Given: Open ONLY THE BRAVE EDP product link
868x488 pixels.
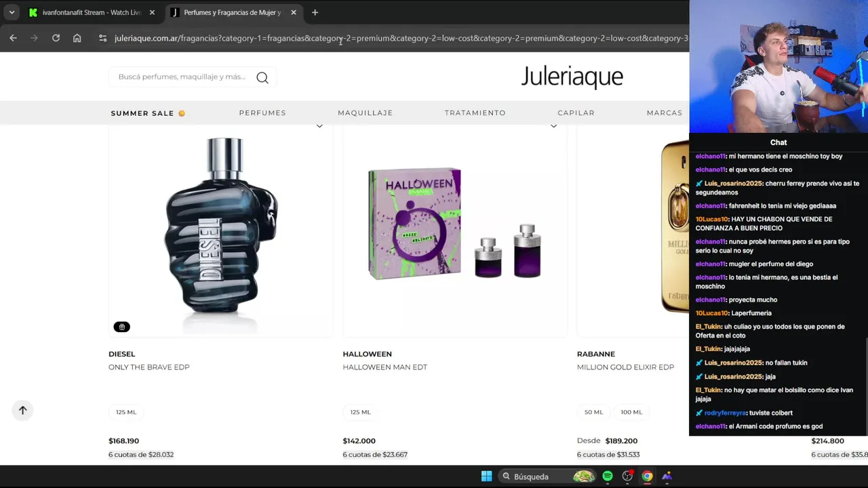Looking at the screenshot, I should tap(149, 367).
